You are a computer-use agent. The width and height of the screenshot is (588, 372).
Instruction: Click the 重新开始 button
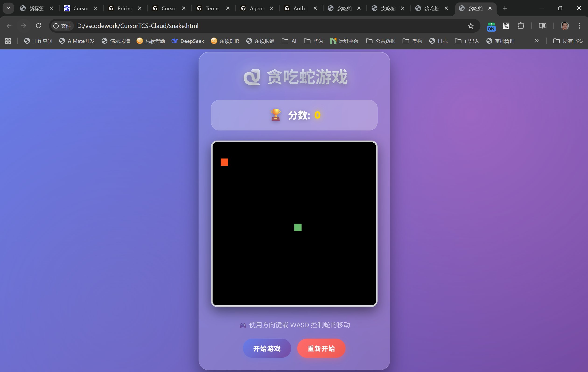tap(321, 348)
